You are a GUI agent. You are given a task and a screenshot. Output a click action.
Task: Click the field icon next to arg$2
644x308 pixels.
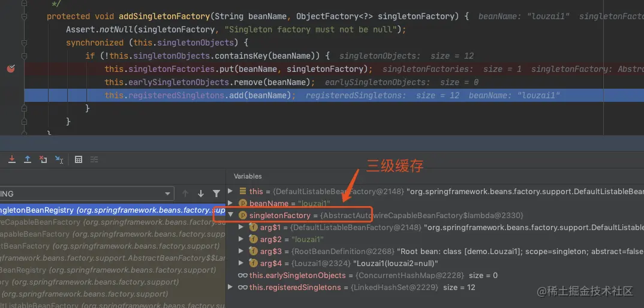tap(254, 239)
